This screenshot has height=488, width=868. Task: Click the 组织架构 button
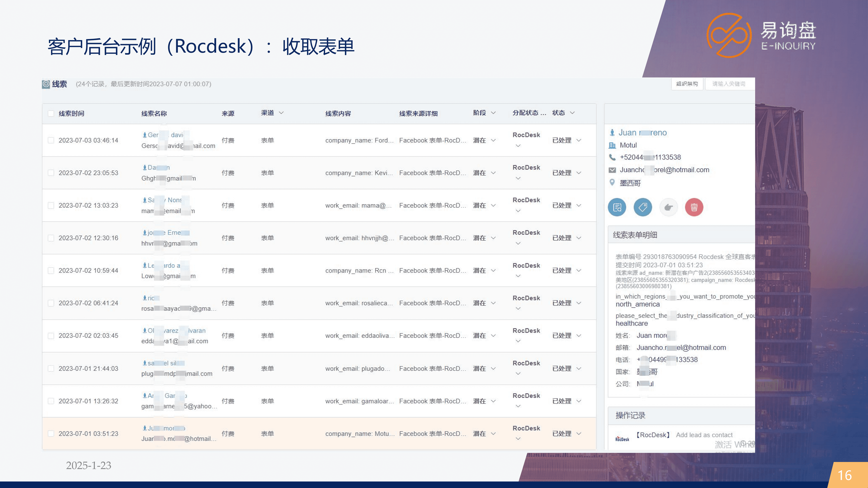pos(687,84)
